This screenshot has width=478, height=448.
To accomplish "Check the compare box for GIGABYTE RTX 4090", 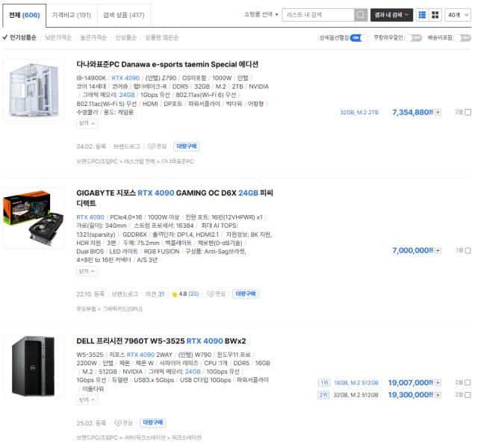I will click(468, 251).
